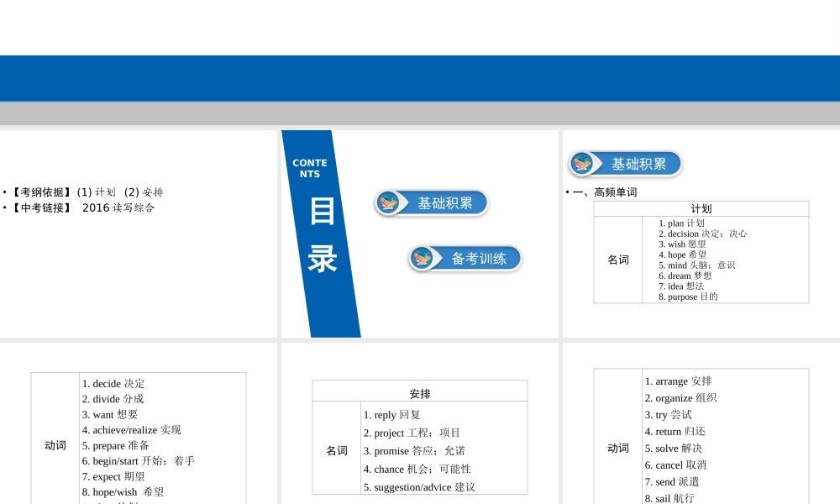Select the row '8. sail 航行'

(x=669, y=498)
